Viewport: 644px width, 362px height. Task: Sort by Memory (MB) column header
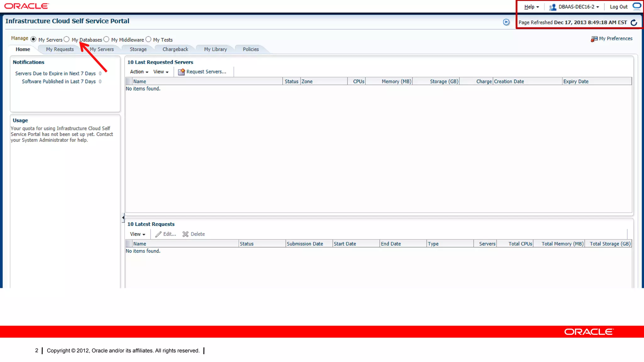(x=389, y=81)
